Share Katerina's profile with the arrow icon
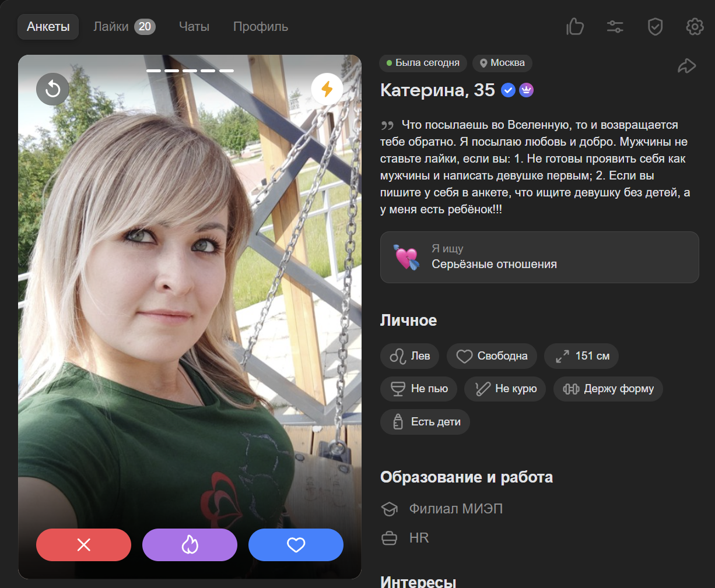This screenshot has height=588, width=715. click(x=686, y=66)
